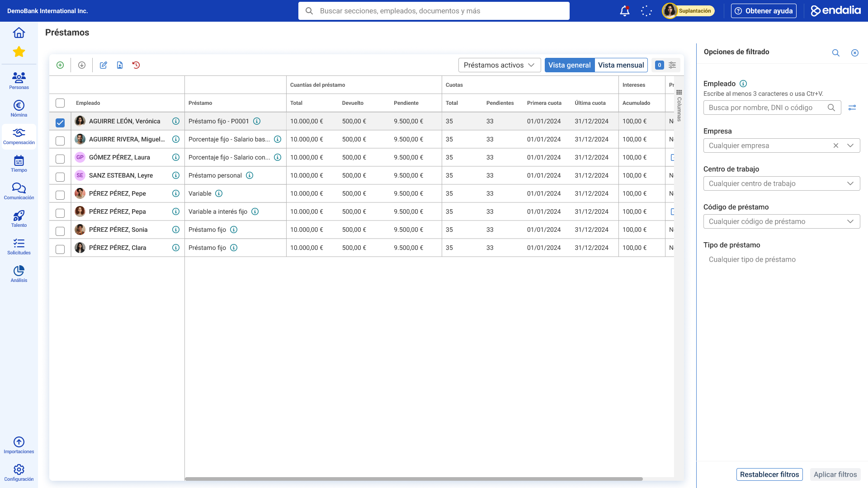Expand the Código de préstamo dropdown
Screen dimensions: 868x488
(781, 221)
